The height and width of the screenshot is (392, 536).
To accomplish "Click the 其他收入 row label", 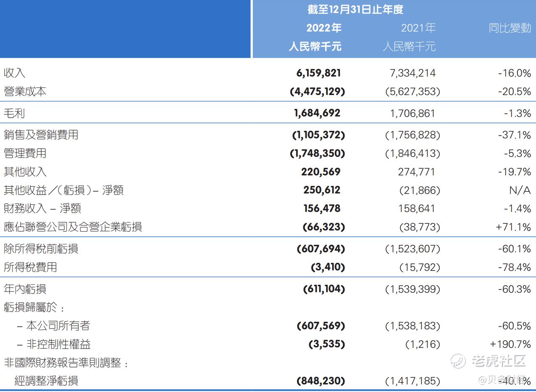I will tap(25, 172).
